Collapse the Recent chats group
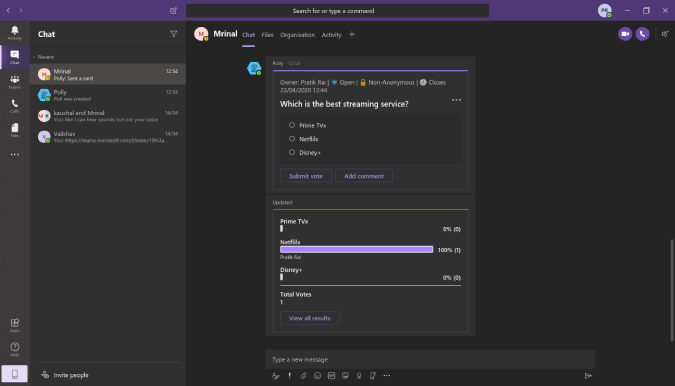This screenshot has height=386, width=675. (34, 57)
